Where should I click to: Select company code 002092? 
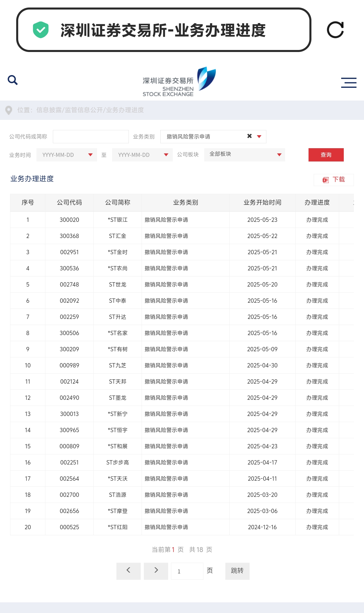pos(69,301)
